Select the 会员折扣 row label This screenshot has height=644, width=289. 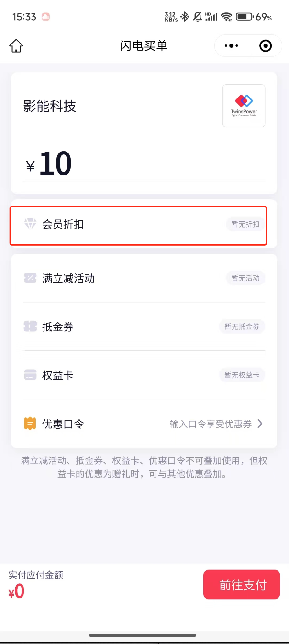point(63,224)
